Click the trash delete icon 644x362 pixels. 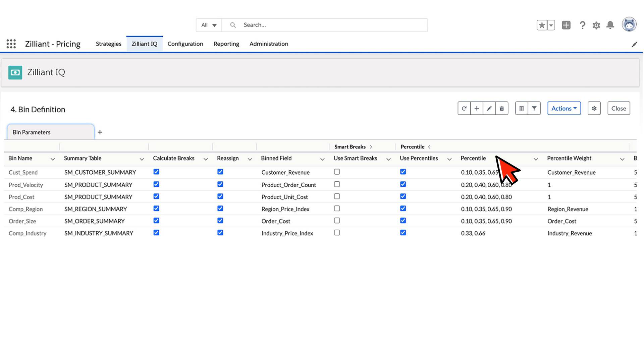point(502,108)
